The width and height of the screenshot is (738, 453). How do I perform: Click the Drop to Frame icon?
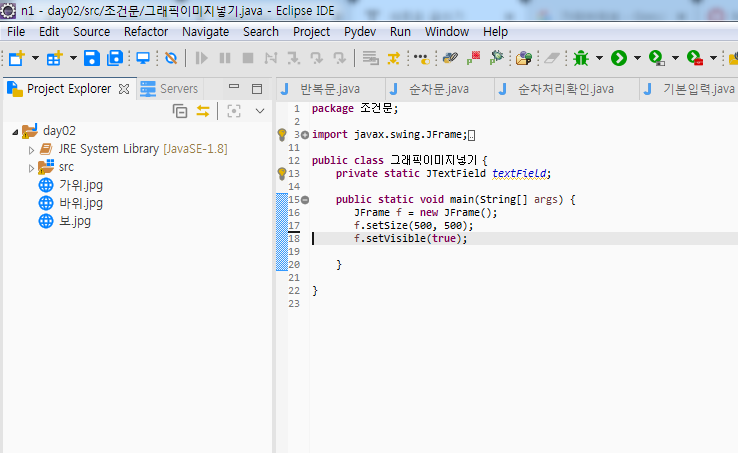(x=370, y=58)
